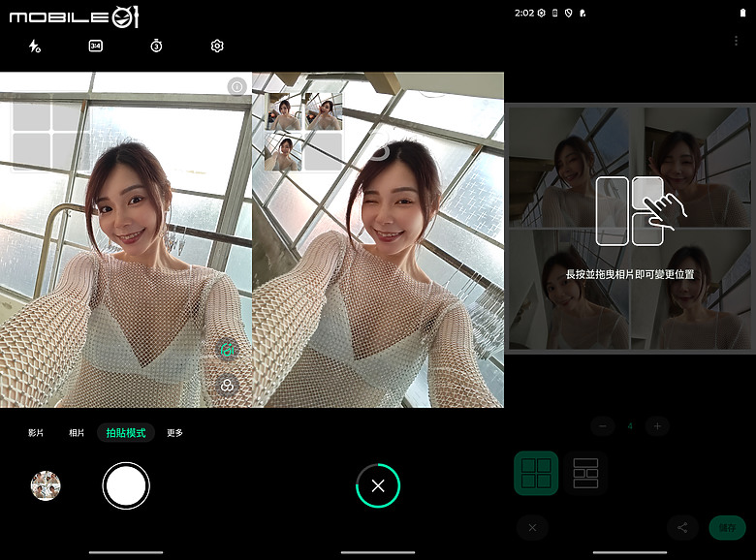Open the last photo gallery thumbnail

46,485
